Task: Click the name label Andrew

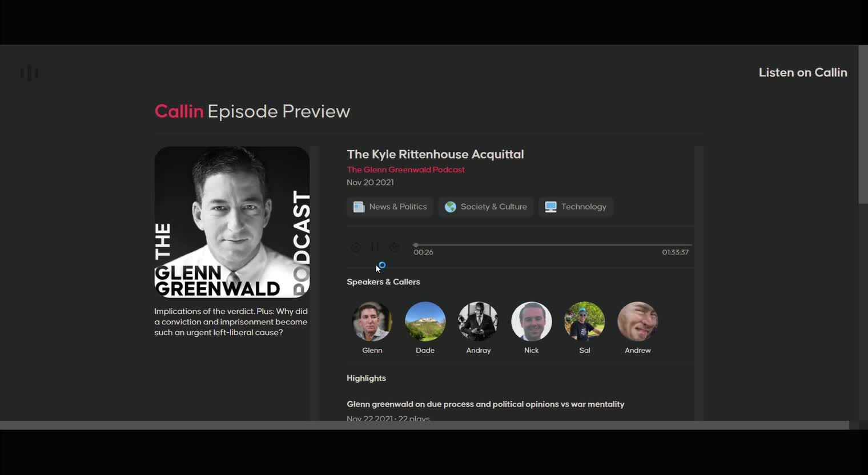Action: tap(637, 351)
